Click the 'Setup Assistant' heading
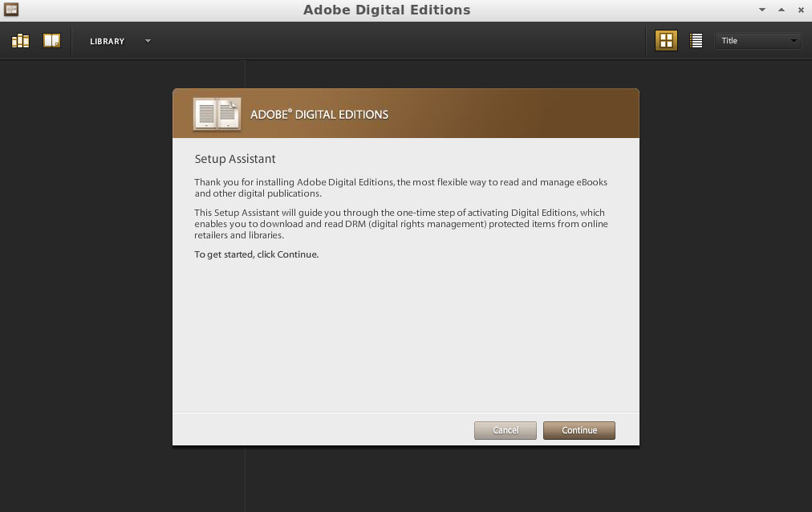 click(x=235, y=159)
